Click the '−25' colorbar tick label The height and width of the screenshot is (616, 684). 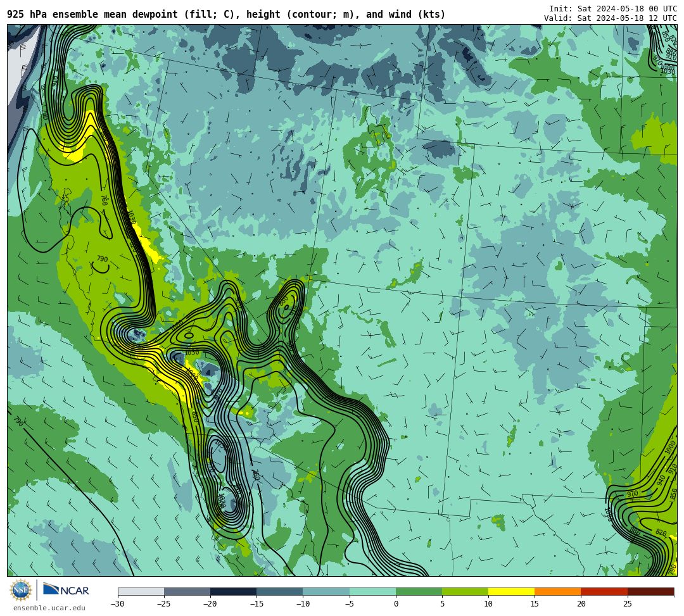coord(164,604)
